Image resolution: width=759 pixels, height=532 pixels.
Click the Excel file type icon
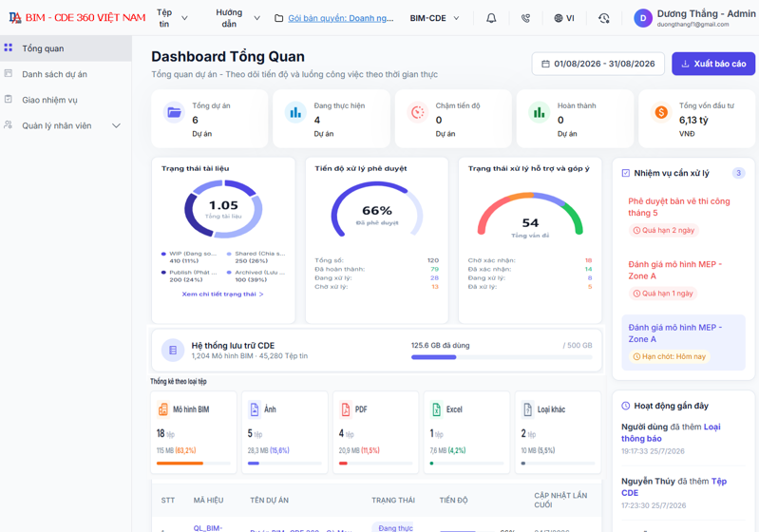point(436,409)
